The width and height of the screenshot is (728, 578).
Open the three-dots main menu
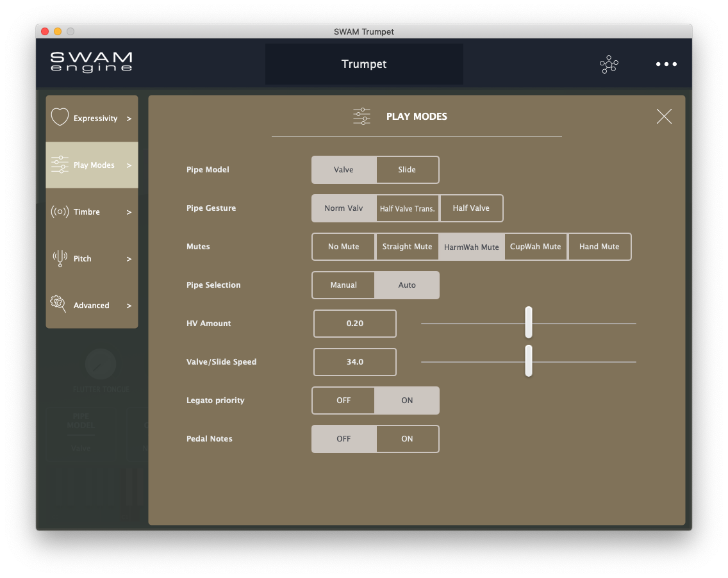pos(666,64)
